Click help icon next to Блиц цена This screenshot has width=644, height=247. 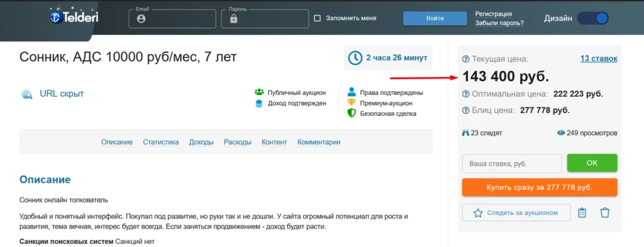point(466,111)
